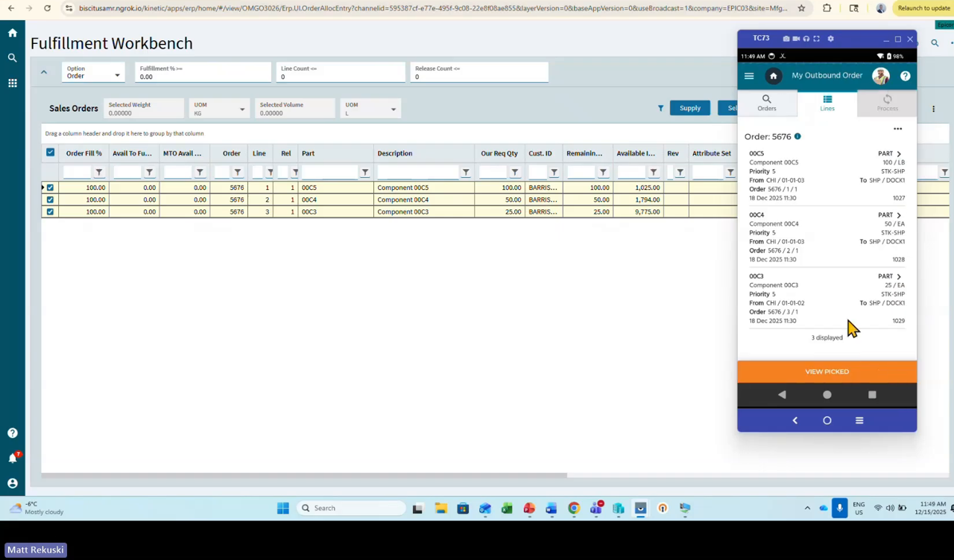Open the Selected Weight UOM dropdown showing KG
The height and width of the screenshot is (560, 954).
point(218,109)
